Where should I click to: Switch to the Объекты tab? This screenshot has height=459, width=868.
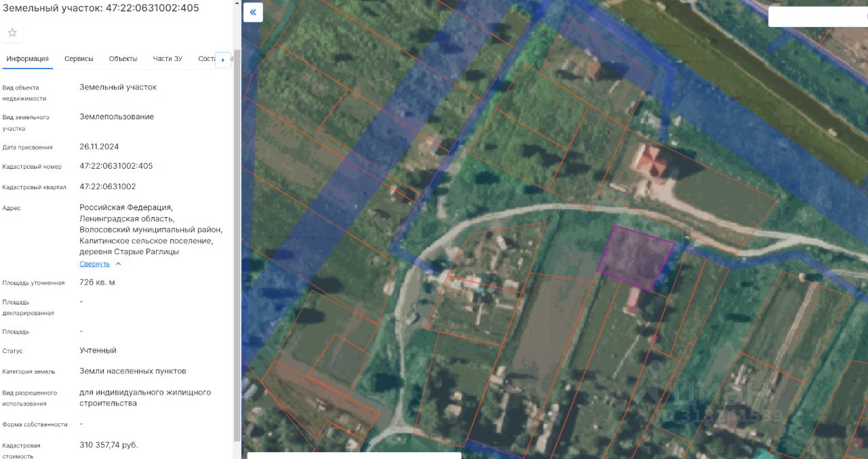(x=123, y=59)
